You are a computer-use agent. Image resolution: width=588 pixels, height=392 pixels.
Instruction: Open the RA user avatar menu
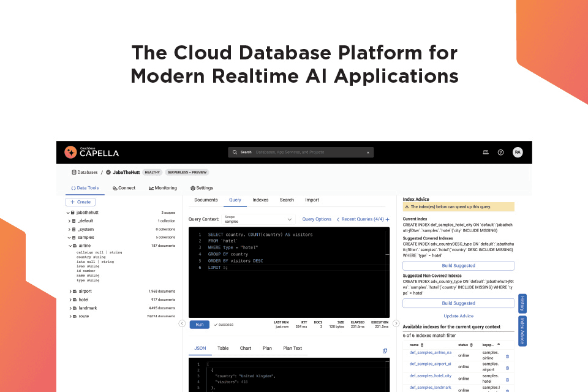[x=518, y=153]
